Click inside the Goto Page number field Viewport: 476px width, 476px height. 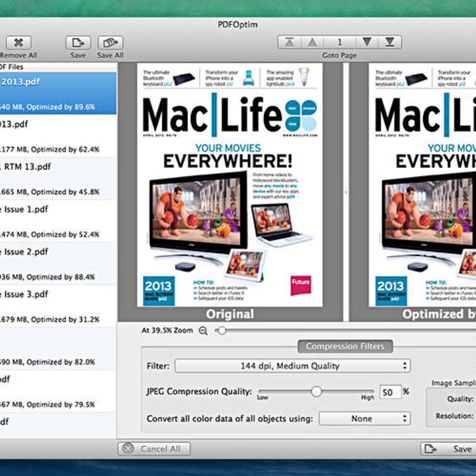tap(340, 41)
